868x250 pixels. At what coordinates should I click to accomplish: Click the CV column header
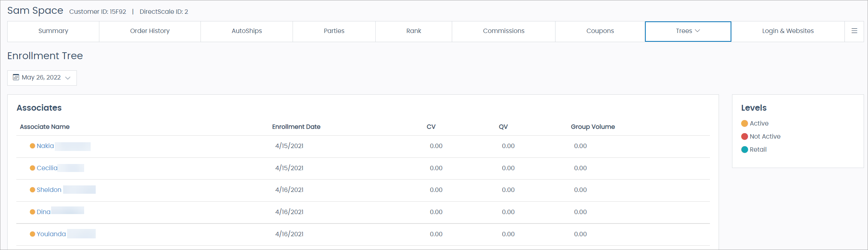(x=431, y=127)
